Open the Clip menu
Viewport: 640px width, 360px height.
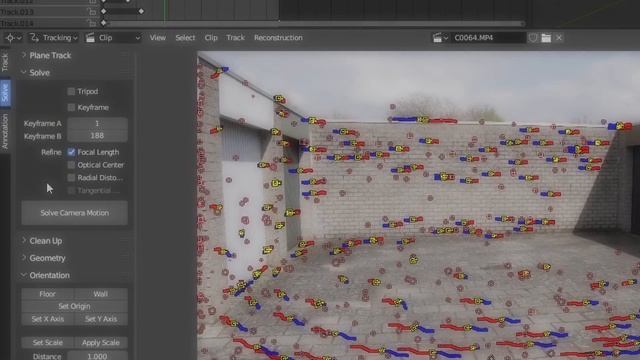(211, 38)
